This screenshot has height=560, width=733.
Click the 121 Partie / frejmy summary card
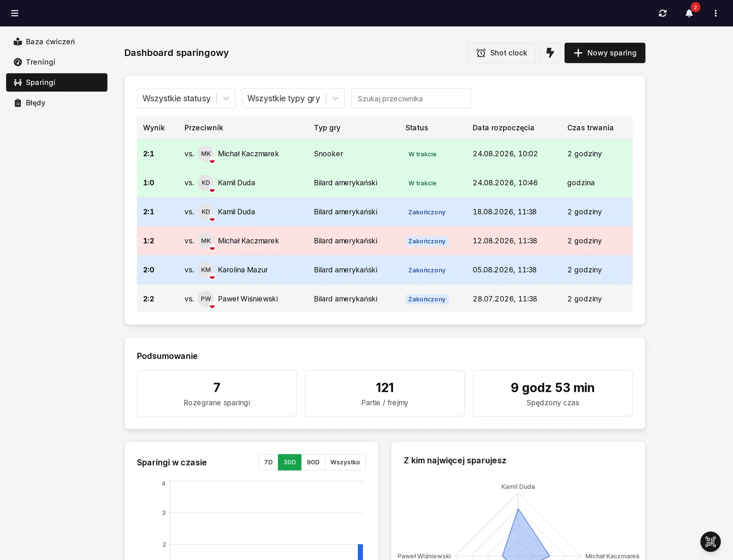point(385,393)
